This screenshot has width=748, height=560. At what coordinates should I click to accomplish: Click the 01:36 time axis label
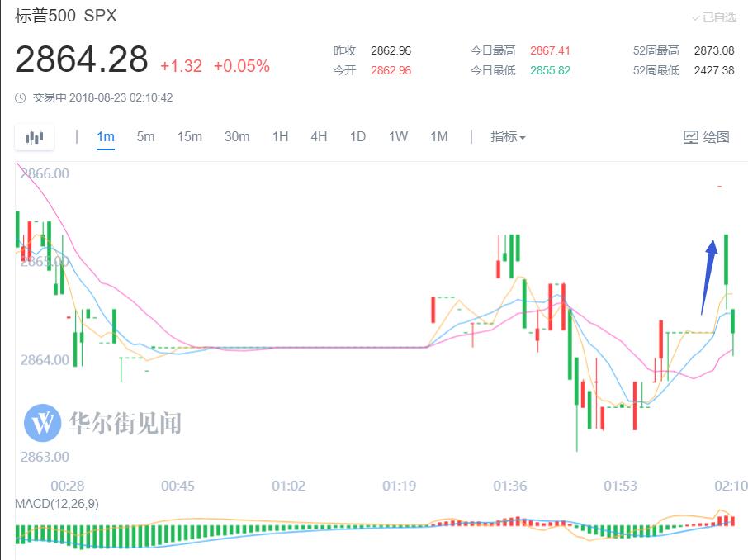point(509,486)
